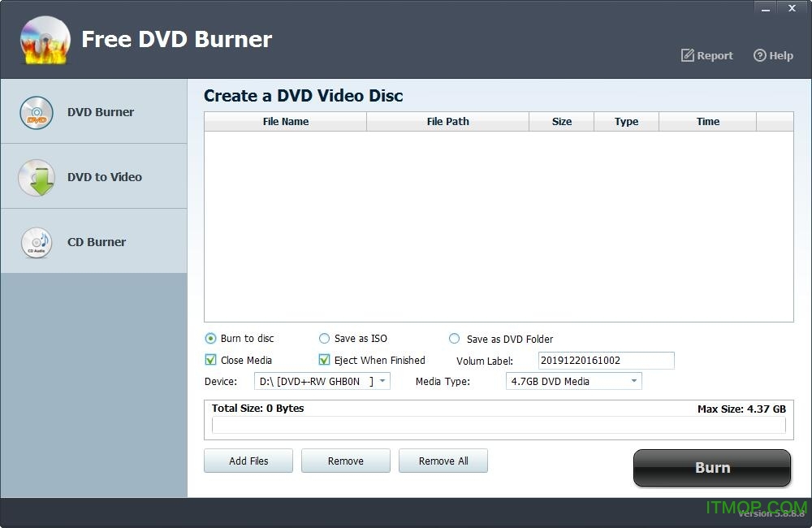Click the Add Files button

pos(248,461)
